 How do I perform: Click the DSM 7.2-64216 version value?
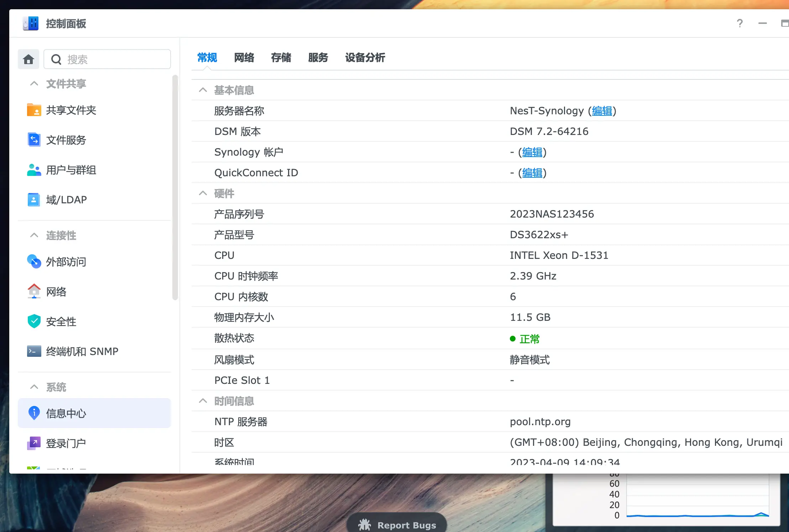[549, 131]
